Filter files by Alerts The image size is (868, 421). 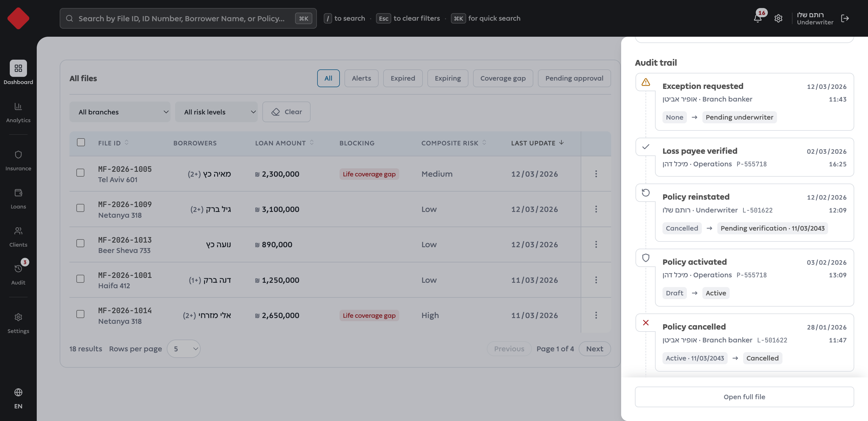coord(361,78)
